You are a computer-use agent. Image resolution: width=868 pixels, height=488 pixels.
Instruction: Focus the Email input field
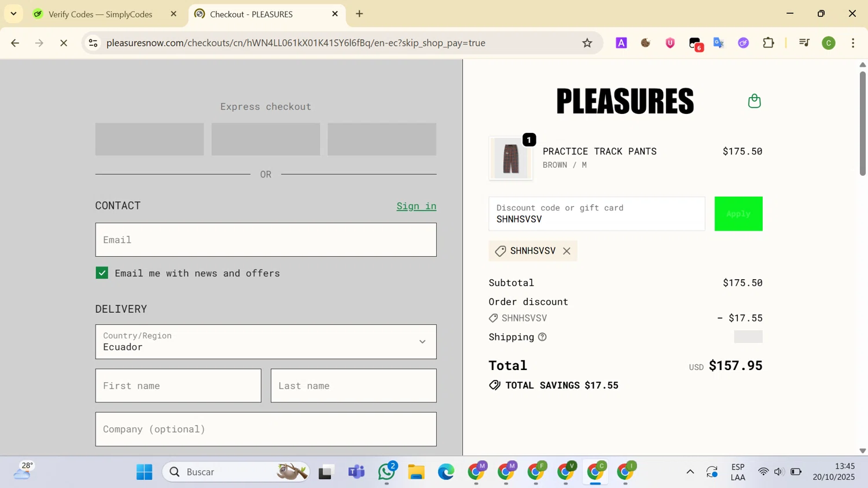tap(266, 240)
